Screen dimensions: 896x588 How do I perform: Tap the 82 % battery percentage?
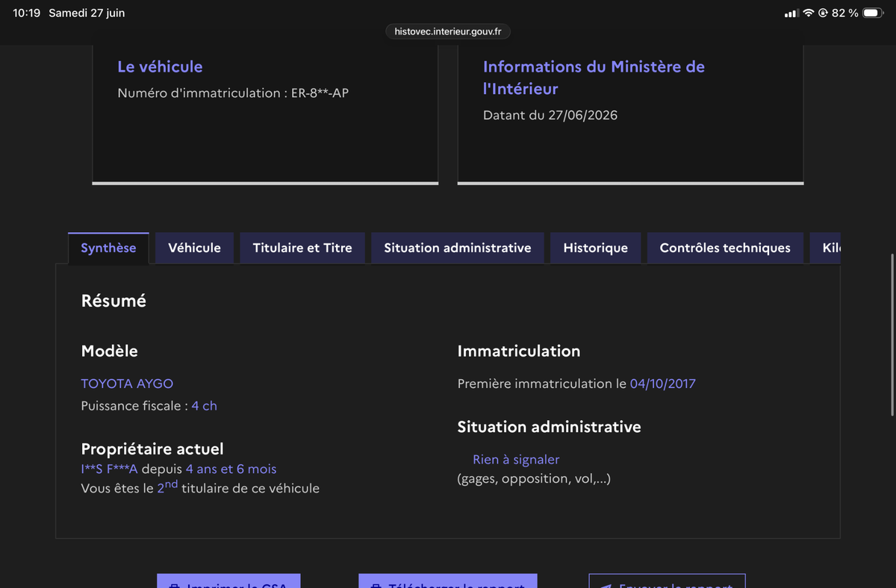tap(845, 13)
